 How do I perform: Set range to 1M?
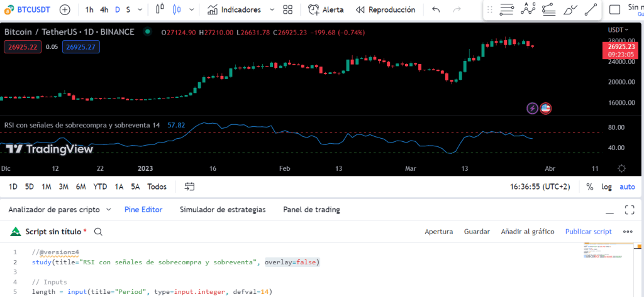[x=47, y=186]
